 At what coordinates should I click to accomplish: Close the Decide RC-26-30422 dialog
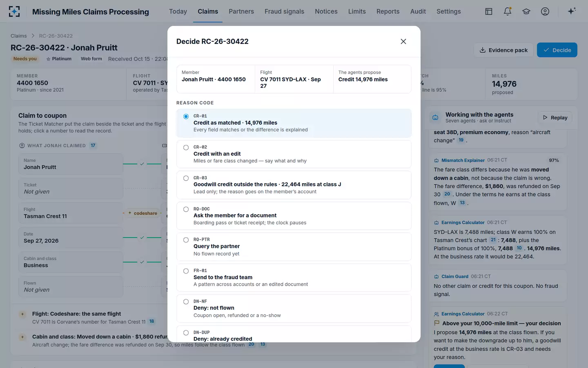tap(403, 41)
